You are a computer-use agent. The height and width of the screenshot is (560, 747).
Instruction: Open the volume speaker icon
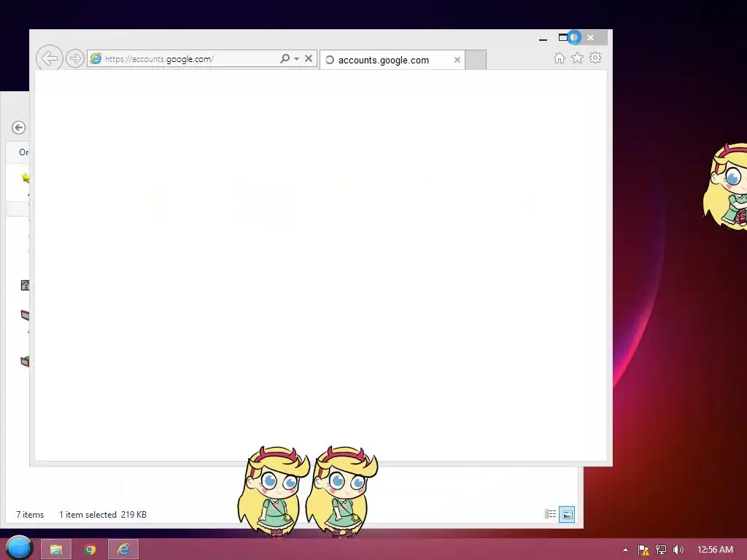tap(678, 550)
